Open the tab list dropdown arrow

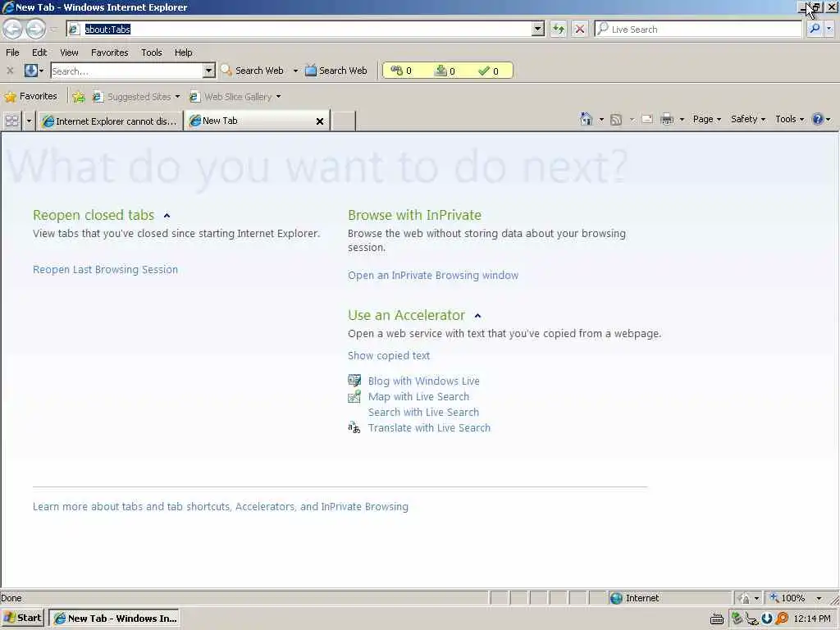click(29, 121)
